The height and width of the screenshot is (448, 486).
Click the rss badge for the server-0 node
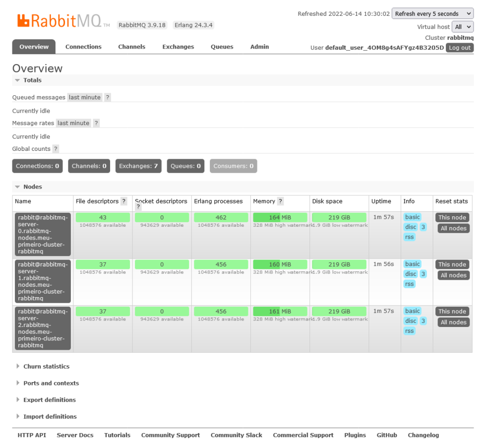(409, 237)
